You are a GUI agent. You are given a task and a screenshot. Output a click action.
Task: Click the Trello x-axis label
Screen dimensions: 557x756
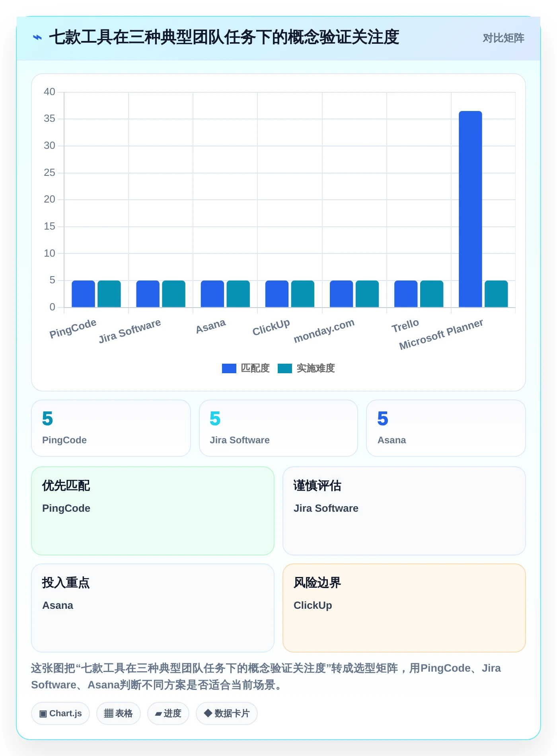coord(405,325)
